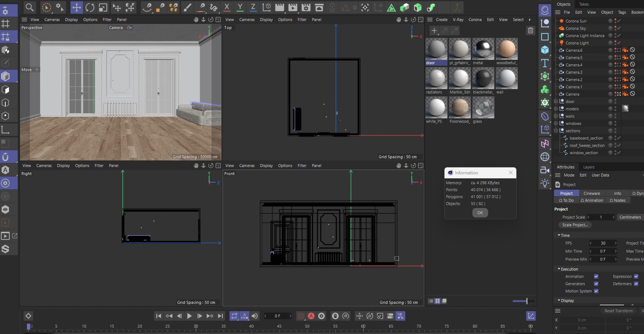Expand the door object group

pos(556,102)
